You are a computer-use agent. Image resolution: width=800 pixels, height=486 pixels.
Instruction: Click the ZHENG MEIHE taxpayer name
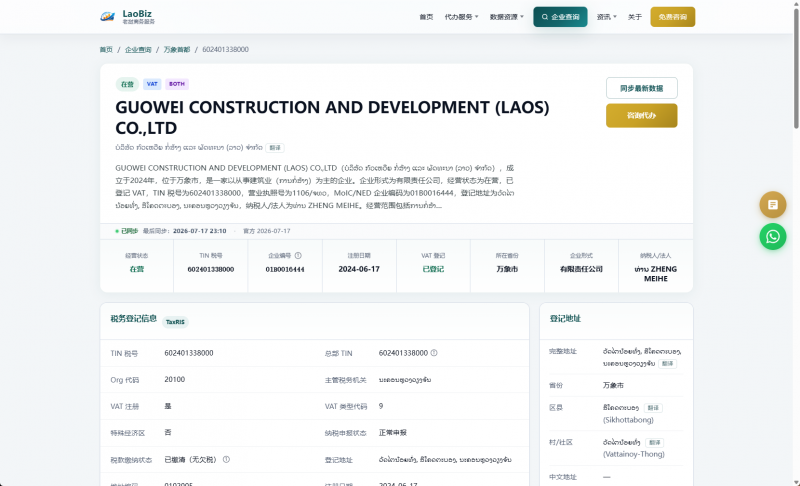656,274
